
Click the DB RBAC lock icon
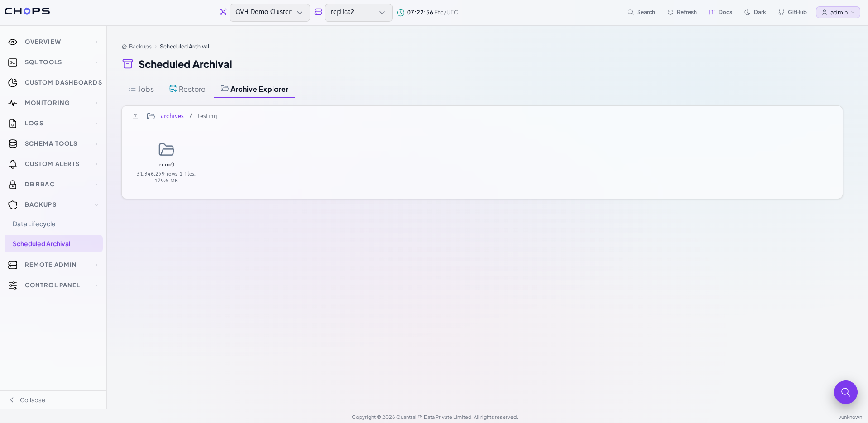click(13, 185)
